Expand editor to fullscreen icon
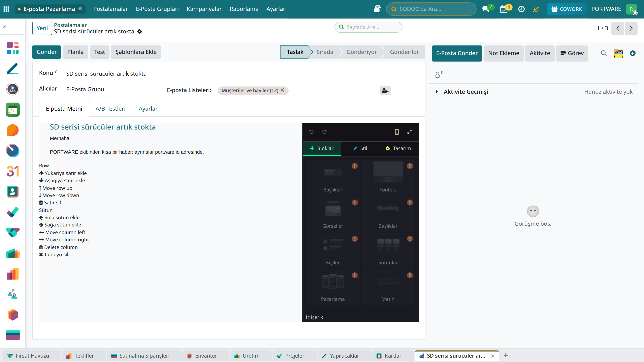The height and width of the screenshot is (362, 644). coord(410,132)
